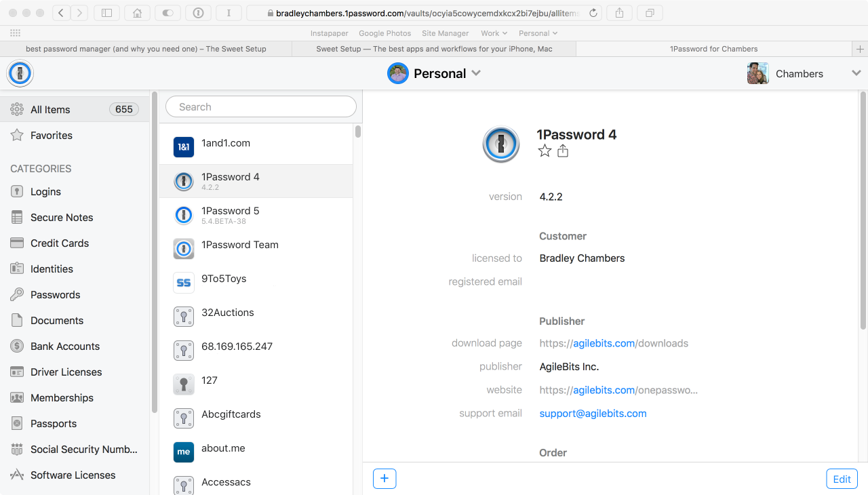Toggle the Safari toolbar switch extension button
This screenshot has width=868, height=495.
coord(167,13)
